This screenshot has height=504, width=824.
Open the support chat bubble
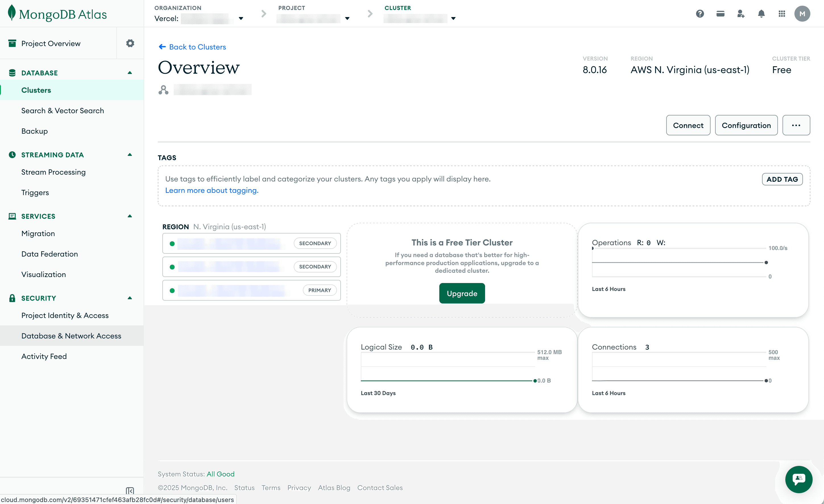(799, 480)
